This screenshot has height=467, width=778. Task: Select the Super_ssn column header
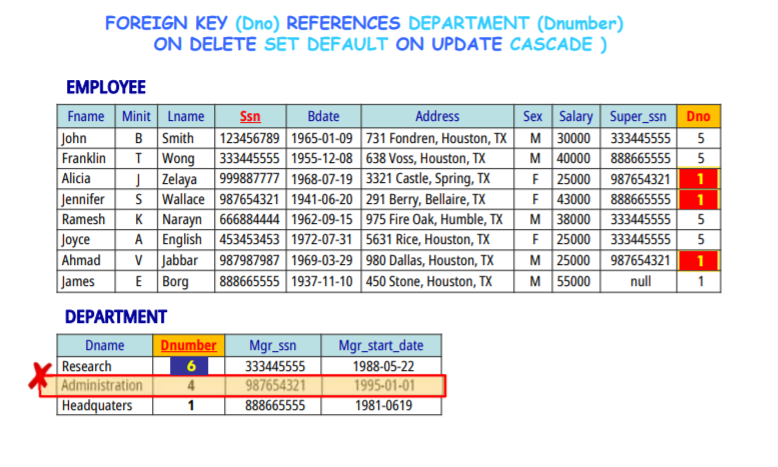point(638,116)
